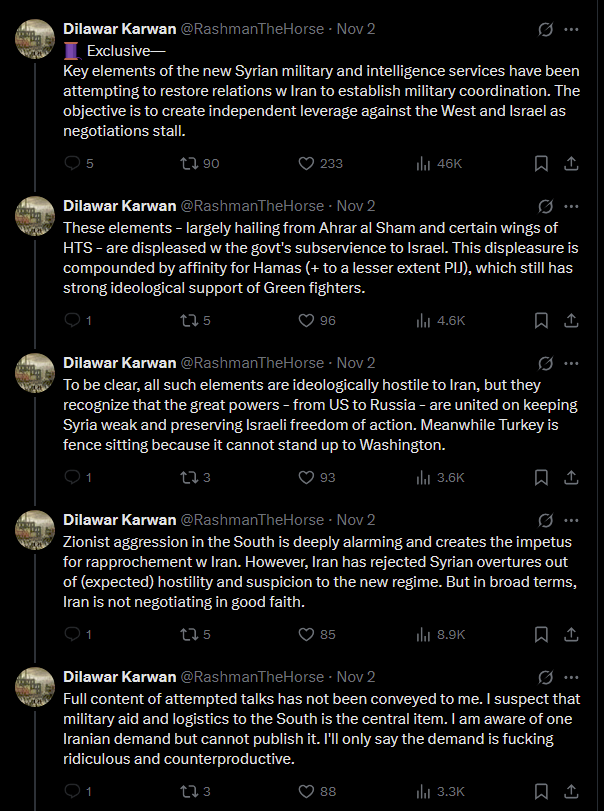Open more options on first tweet
This screenshot has width=604, height=811.
(x=572, y=29)
